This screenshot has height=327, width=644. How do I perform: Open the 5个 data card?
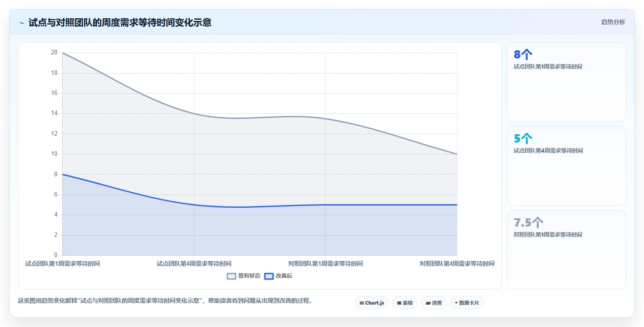pos(567,166)
